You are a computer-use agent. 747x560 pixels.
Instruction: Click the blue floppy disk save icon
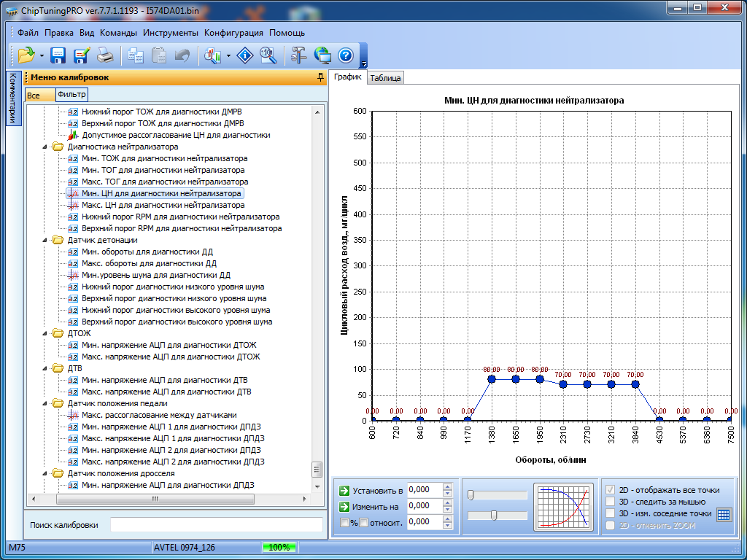pos(58,55)
